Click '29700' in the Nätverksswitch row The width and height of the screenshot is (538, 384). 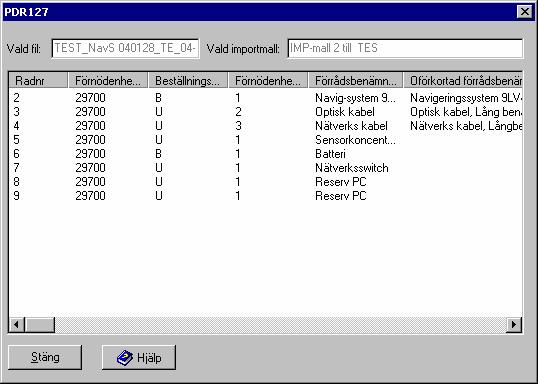pos(90,168)
